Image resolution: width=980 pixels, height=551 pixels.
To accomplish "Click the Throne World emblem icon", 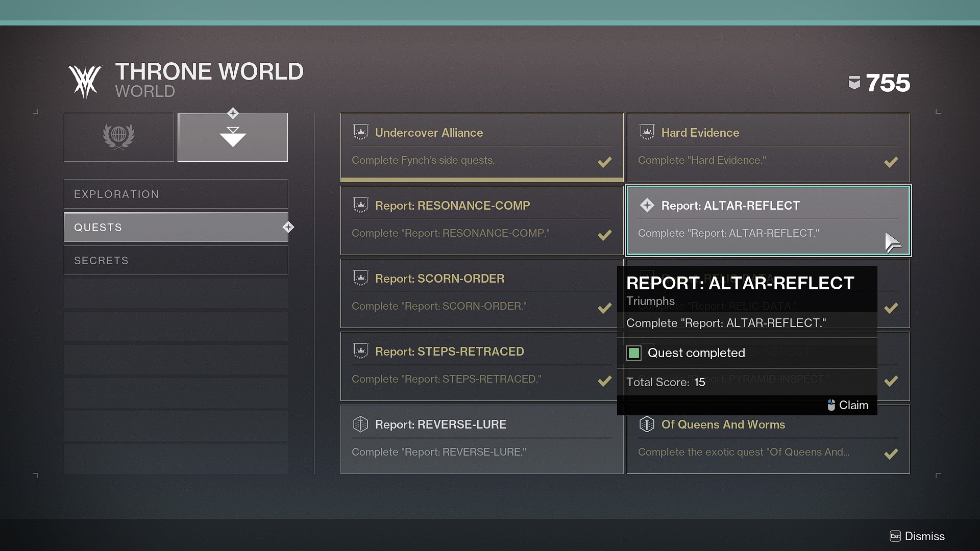I will [86, 81].
